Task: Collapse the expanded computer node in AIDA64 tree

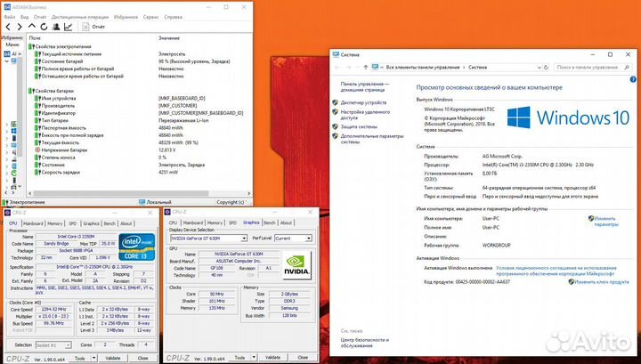Action: pyautogui.click(x=6, y=61)
